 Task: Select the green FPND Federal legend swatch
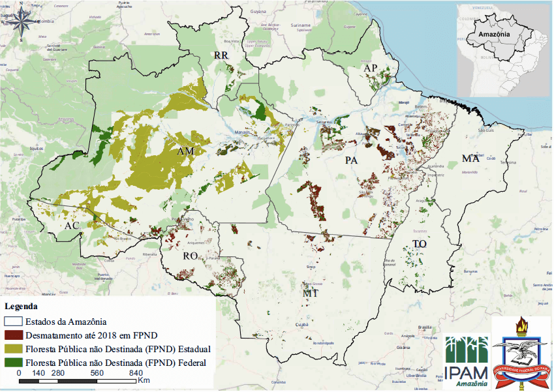[13, 363]
